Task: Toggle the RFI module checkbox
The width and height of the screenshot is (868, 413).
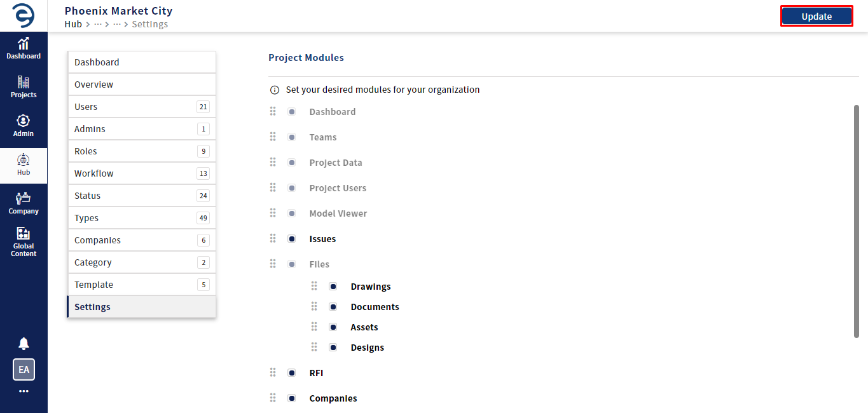Action: (292, 373)
